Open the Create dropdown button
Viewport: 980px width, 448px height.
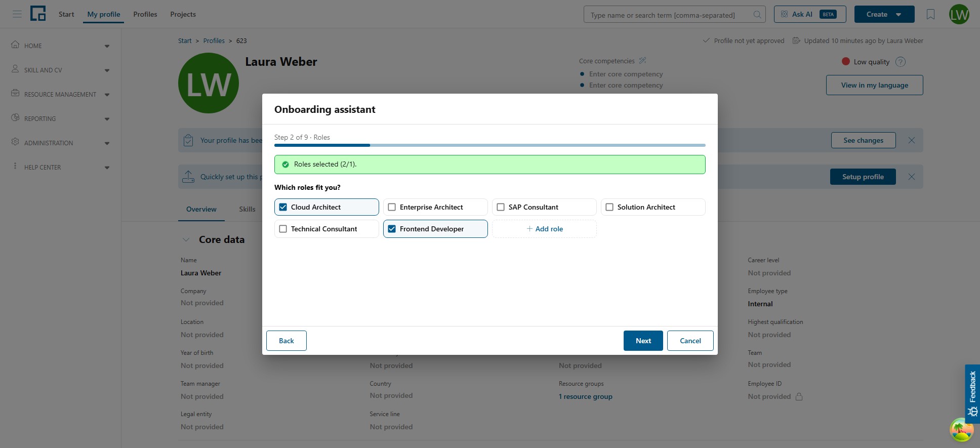[x=884, y=14]
